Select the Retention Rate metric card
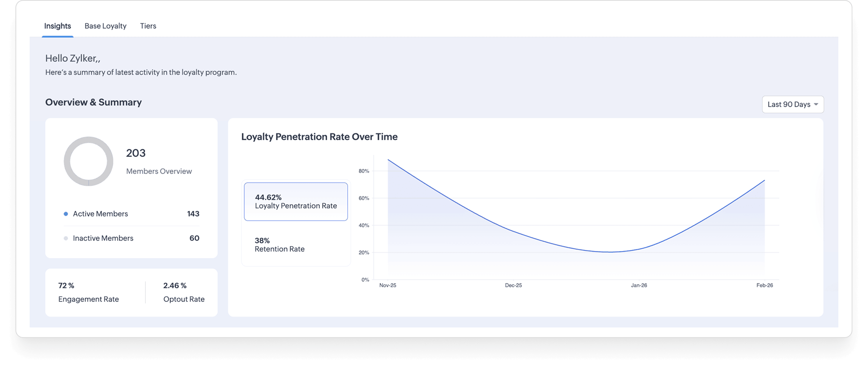 point(295,244)
